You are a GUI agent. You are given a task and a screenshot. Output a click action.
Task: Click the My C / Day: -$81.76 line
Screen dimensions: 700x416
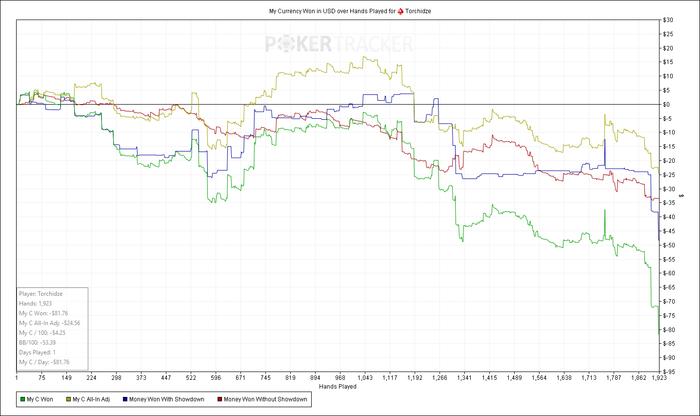pos(44,362)
